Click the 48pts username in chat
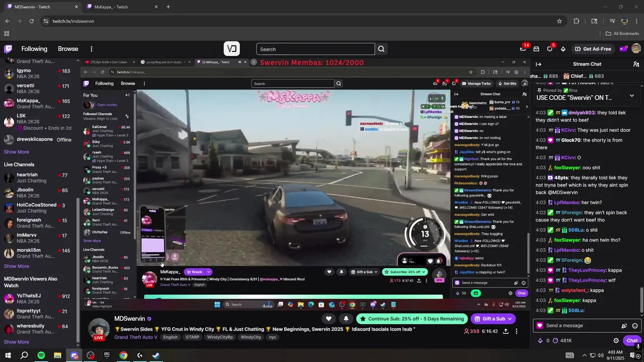The height and width of the screenshot is (362, 644). click(x=561, y=177)
